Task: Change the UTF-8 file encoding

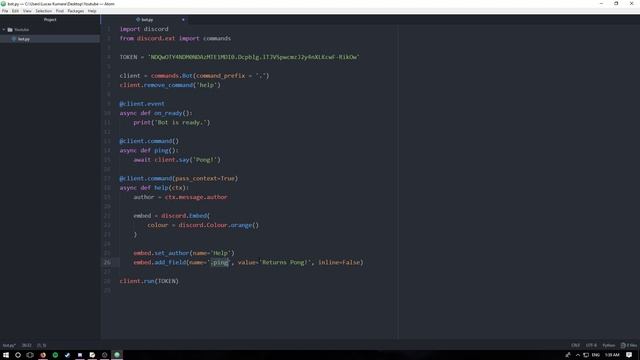Action: (591, 345)
